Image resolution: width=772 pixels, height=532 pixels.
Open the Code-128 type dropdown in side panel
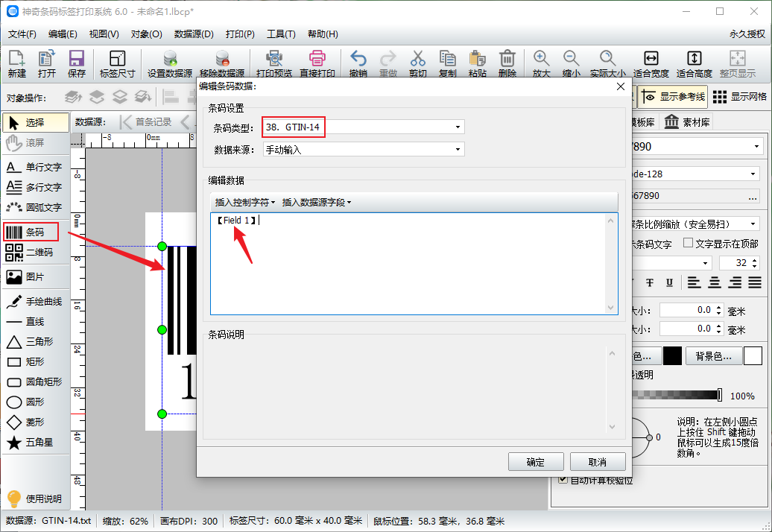(x=753, y=174)
